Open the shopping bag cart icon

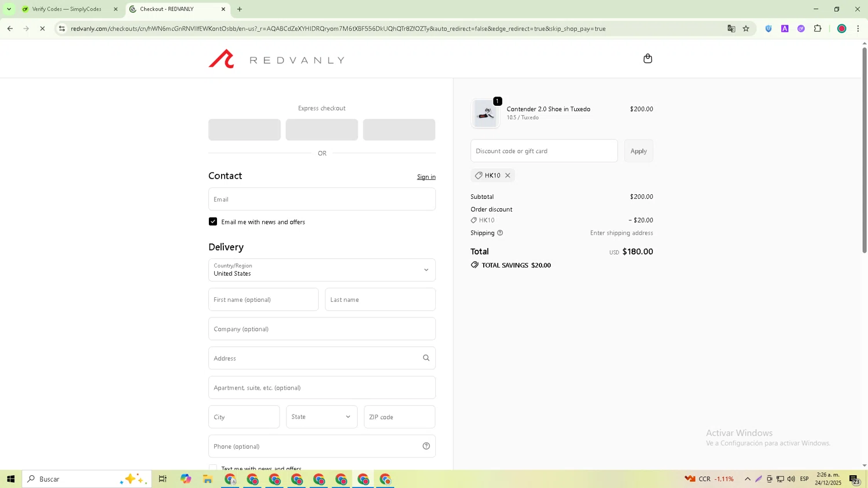(x=648, y=58)
